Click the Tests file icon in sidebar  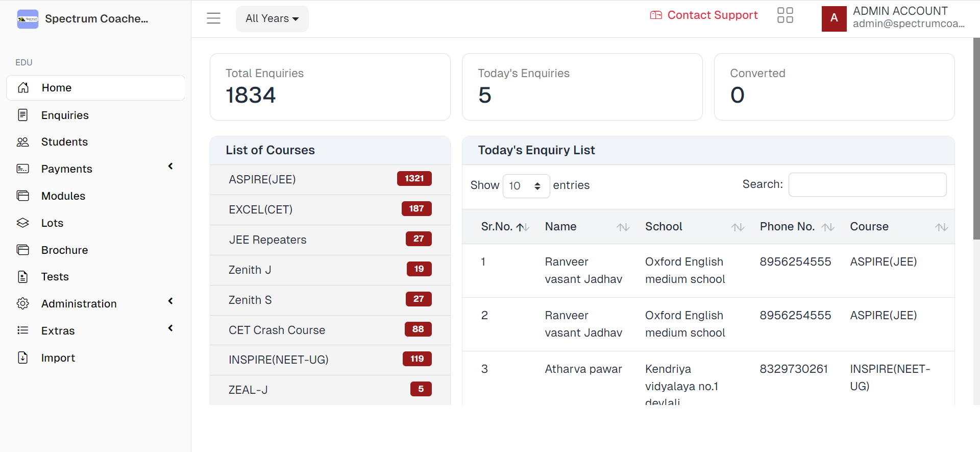(x=23, y=277)
